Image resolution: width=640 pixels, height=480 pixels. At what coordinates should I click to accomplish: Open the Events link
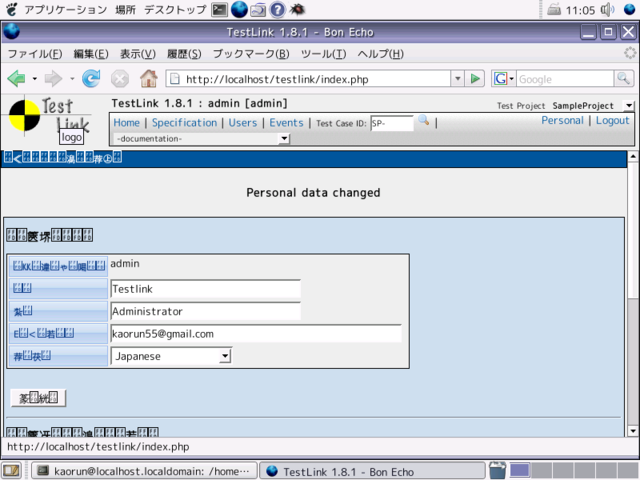287,122
